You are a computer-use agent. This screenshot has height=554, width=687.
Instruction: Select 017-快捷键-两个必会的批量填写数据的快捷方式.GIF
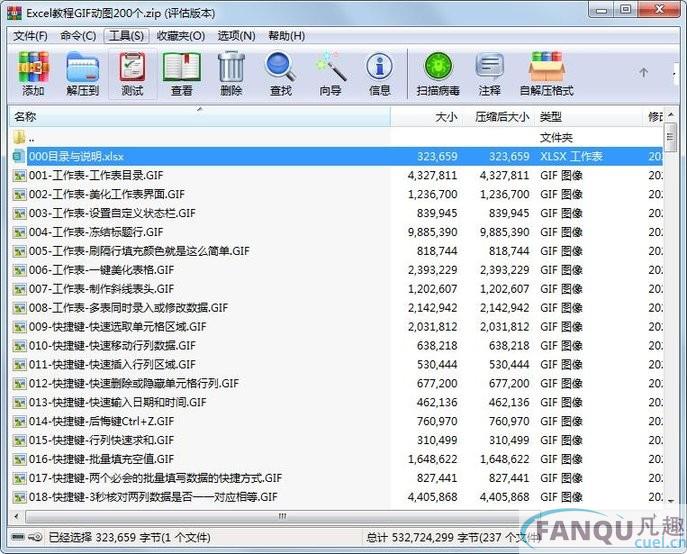point(156,478)
